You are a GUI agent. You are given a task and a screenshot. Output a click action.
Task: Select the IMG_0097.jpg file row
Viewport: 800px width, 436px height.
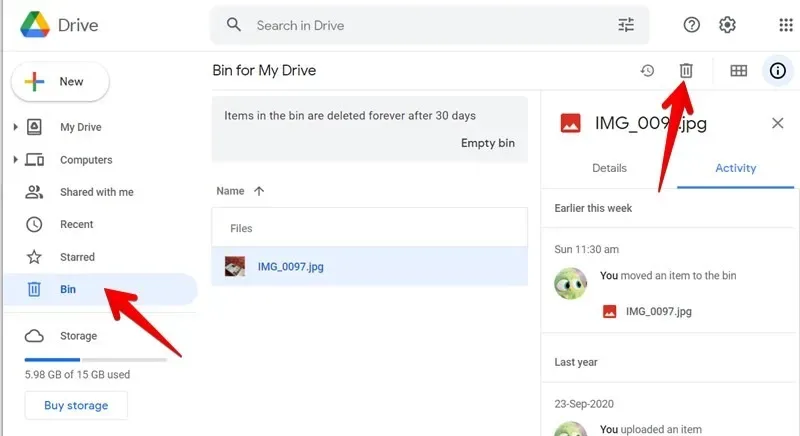coord(370,266)
